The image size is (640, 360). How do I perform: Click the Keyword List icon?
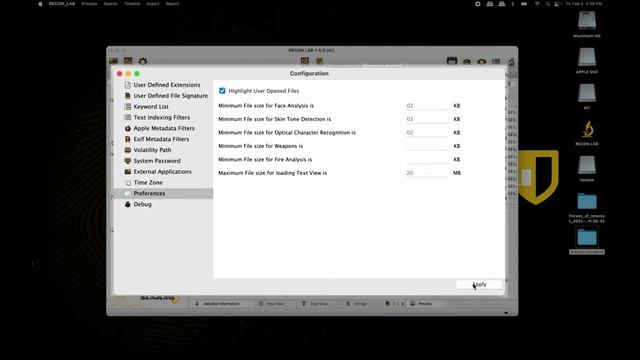[x=128, y=107]
